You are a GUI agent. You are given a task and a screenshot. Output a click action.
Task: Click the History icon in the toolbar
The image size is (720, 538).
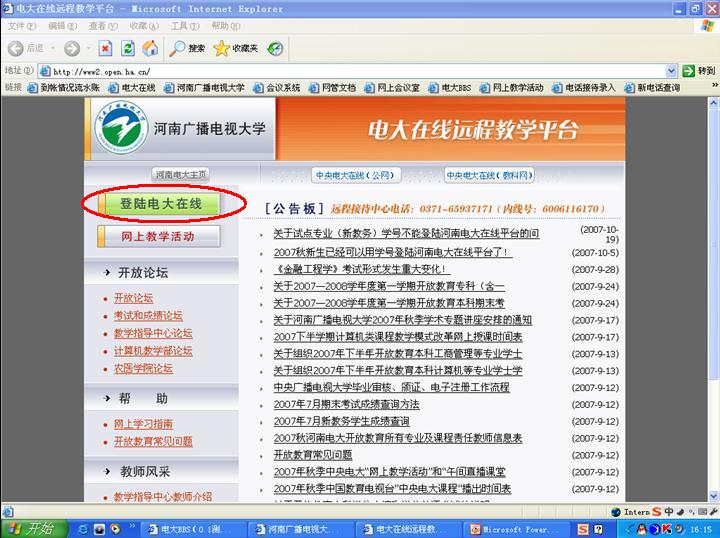[275, 48]
